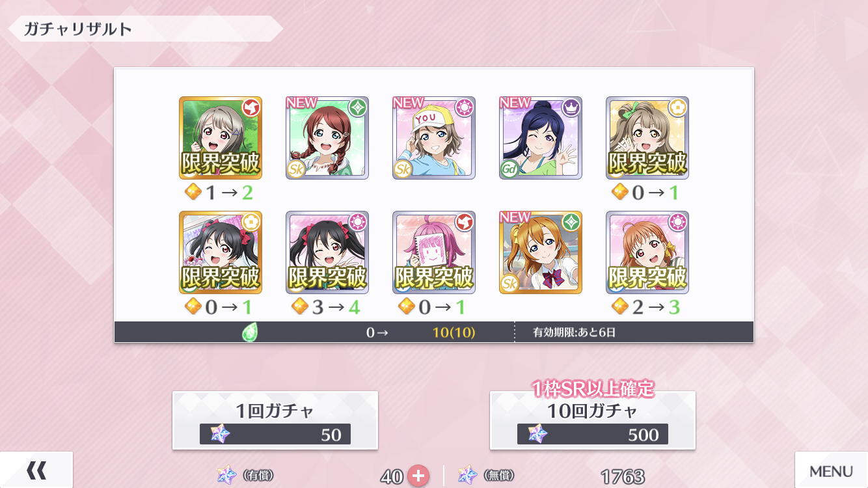This screenshot has width=868, height=488.
Task: Click the crown icon on blue-haired card
Action: [571, 107]
